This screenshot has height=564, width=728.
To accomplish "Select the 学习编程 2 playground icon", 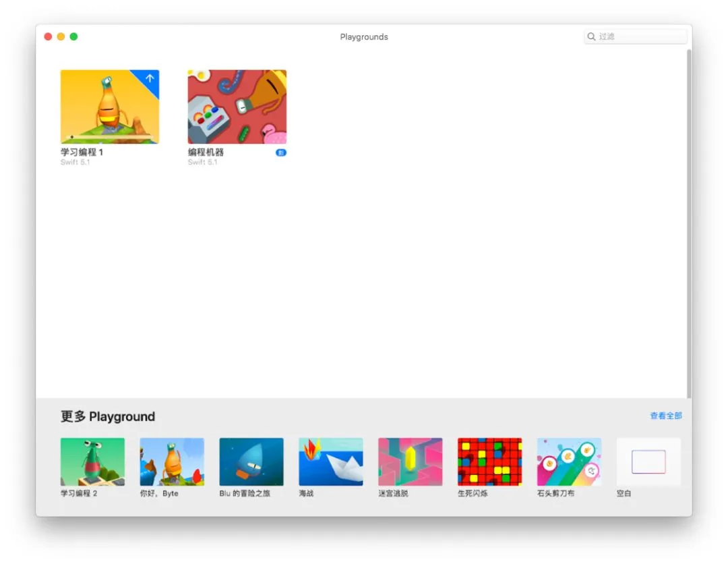I will pyautogui.click(x=92, y=461).
